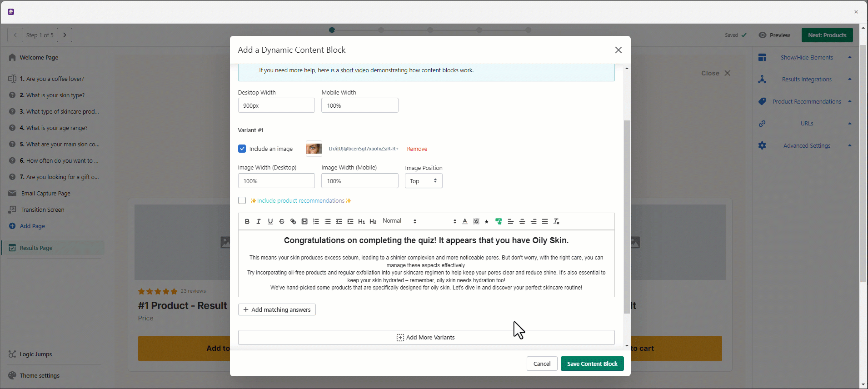The image size is (868, 389).
Task: Expand URLs panel
Action: [807, 123]
